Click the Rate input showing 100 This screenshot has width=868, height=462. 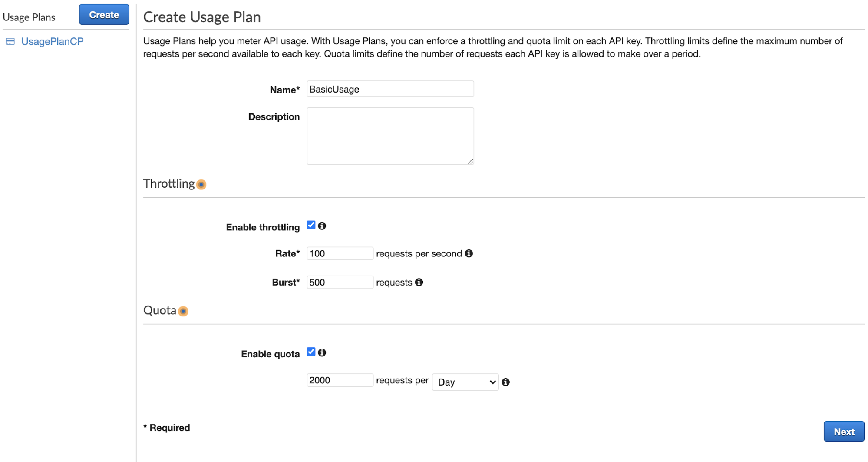pos(340,253)
